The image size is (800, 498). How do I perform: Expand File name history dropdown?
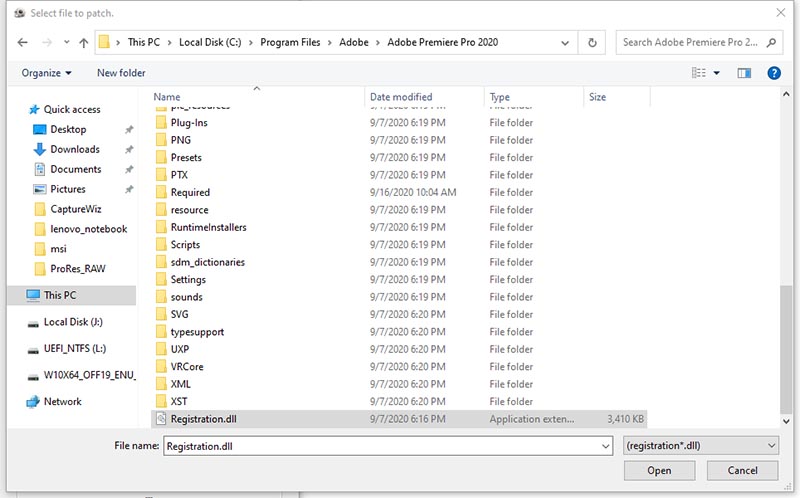[x=606, y=446]
